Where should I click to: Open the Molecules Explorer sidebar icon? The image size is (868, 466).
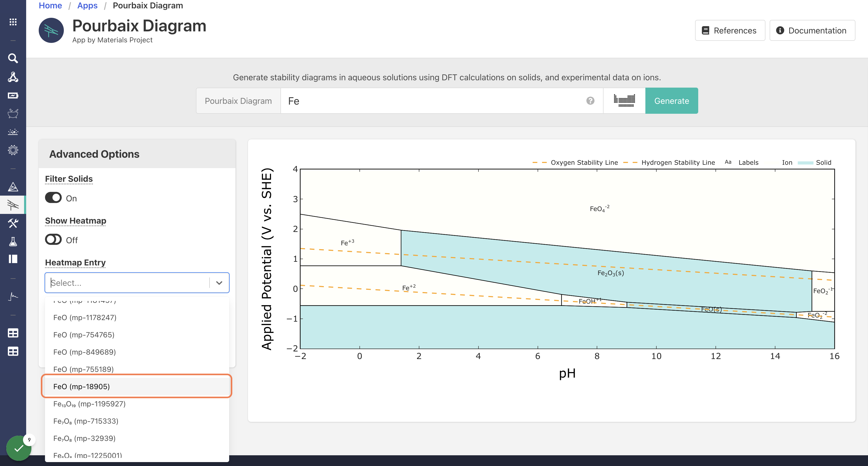[13, 77]
